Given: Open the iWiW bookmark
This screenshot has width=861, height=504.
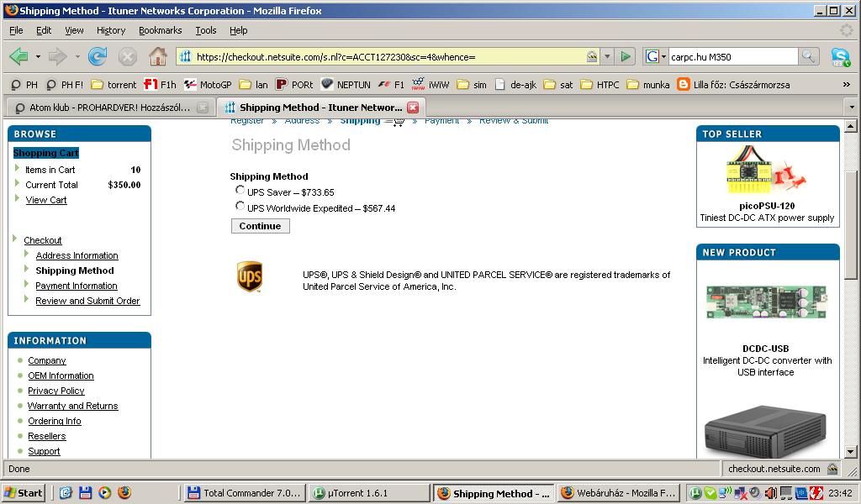Looking at the screenshot, I should coord(430,85).
